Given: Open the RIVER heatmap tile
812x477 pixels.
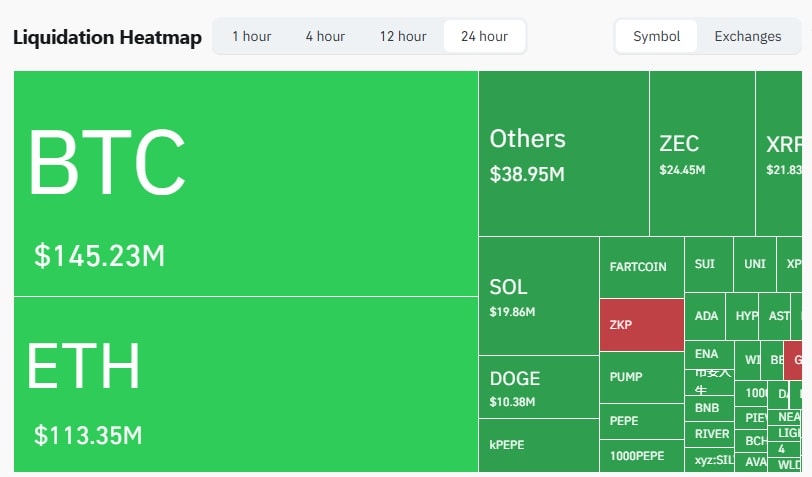Looking at the screenshot, I should (x=711, y=434).
